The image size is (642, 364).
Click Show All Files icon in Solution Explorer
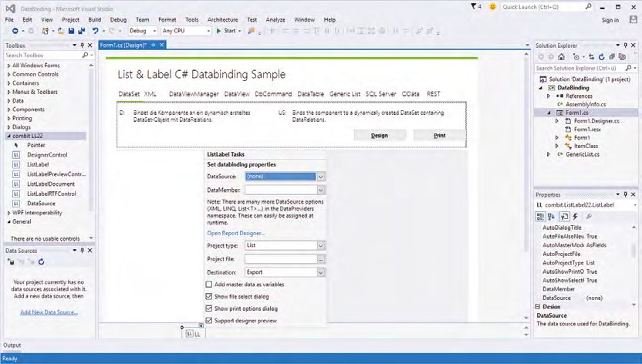pyautogui.click(x=623, y=57)
